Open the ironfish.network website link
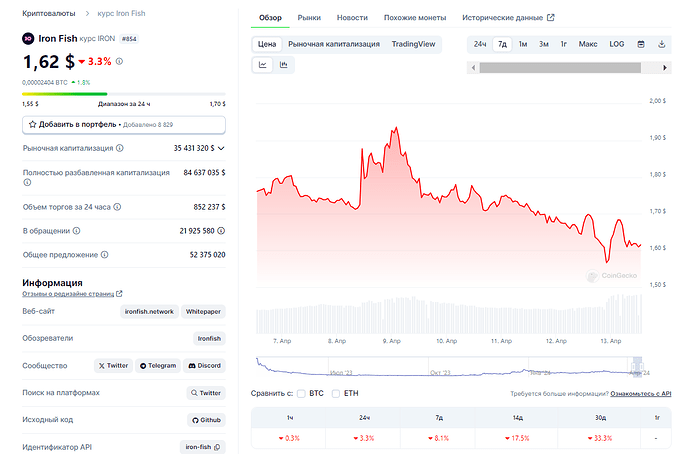Image resolution: width=690 pixels, height=454 pixels. [149, 311]
